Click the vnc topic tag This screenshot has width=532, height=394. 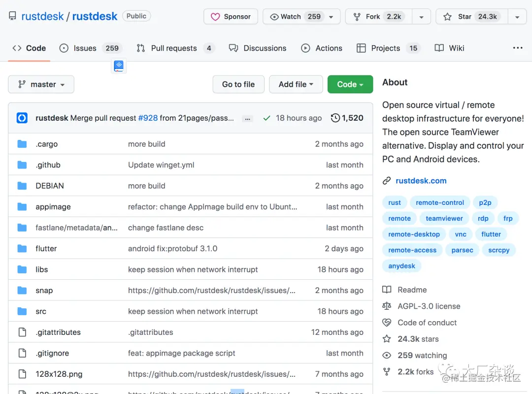[461, 234]
